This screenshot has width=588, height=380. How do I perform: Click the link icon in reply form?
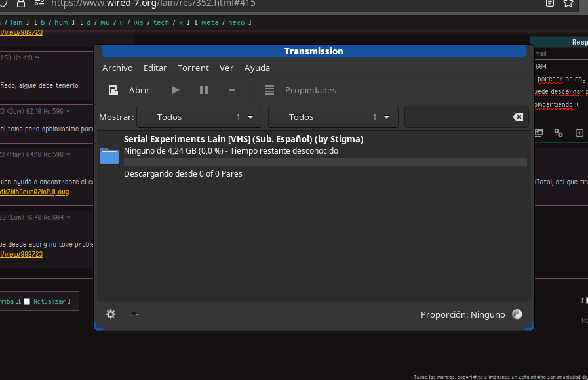click(559, 133)
